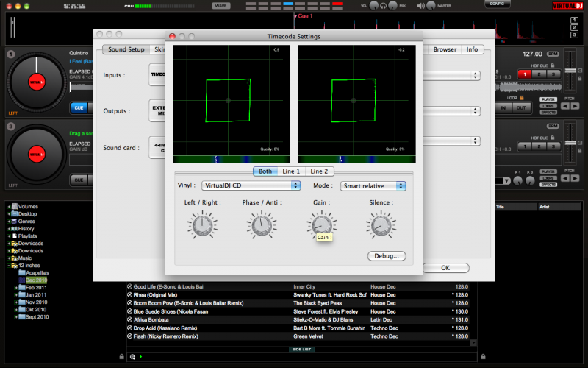This screenshot has height=368, width=588.
Task: Click the VirtualDJ logo
Action: pyautogui.click(x=567, y=6)
